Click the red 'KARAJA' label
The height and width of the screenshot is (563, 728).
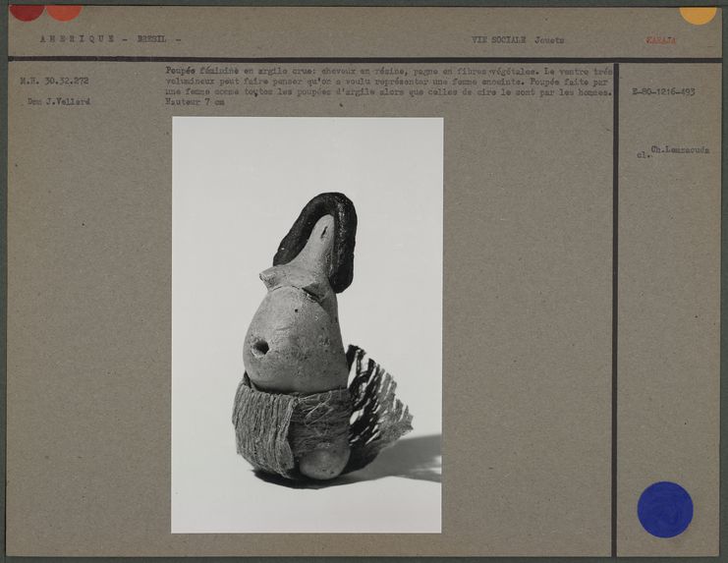(660, 40)
